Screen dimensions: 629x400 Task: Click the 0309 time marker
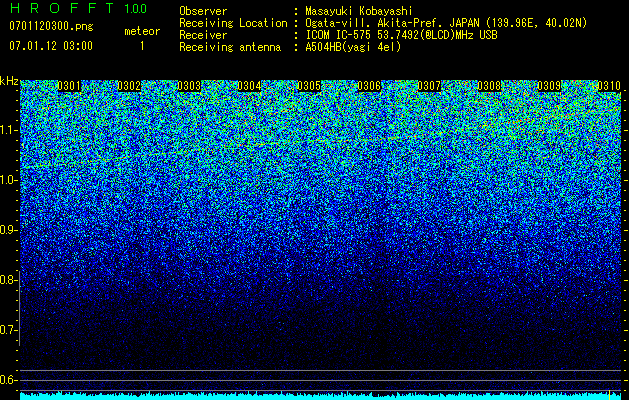pyautogui.click(x=549, y=86)
